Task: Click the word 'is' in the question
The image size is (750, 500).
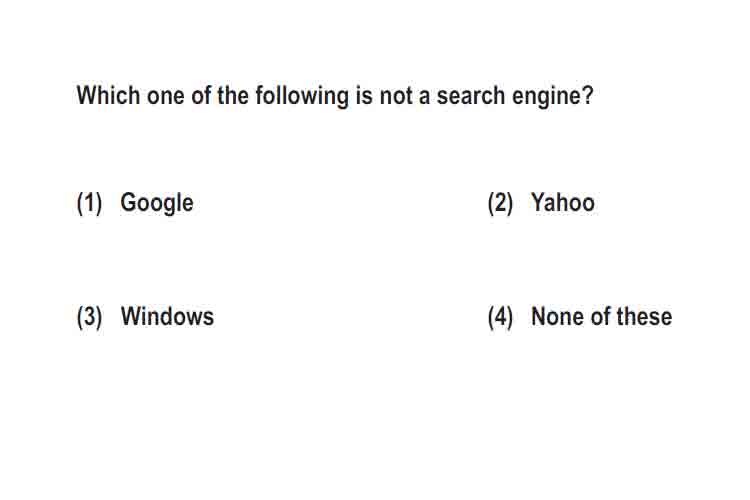Action: tap(364, 95)
